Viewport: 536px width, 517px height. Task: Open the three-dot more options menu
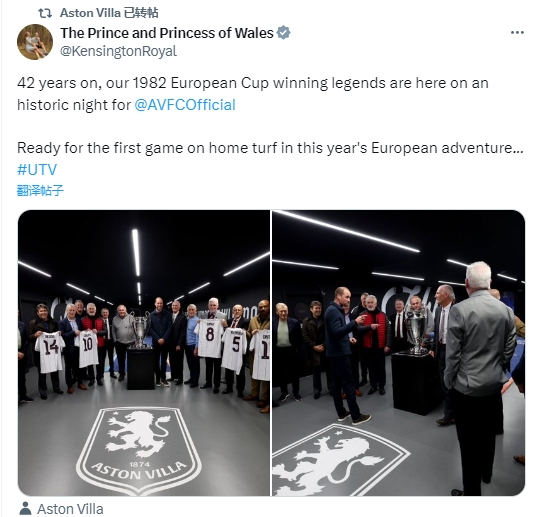517,33
